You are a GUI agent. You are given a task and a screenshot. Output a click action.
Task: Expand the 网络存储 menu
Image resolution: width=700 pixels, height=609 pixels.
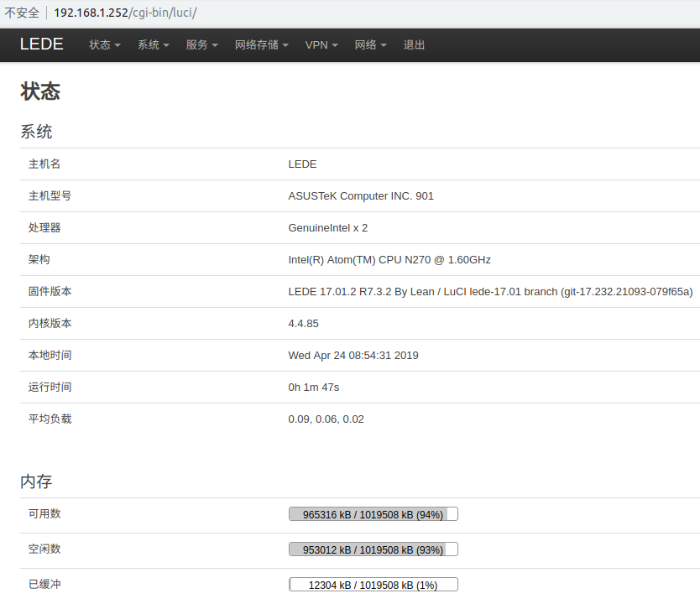click(262, 44)
